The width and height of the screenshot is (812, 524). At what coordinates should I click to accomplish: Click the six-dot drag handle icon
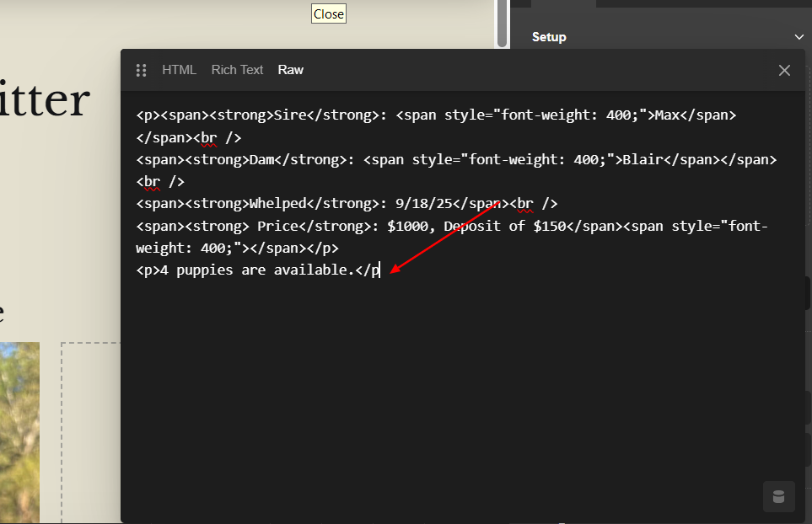pyautogui.click(x=142, y=71)
